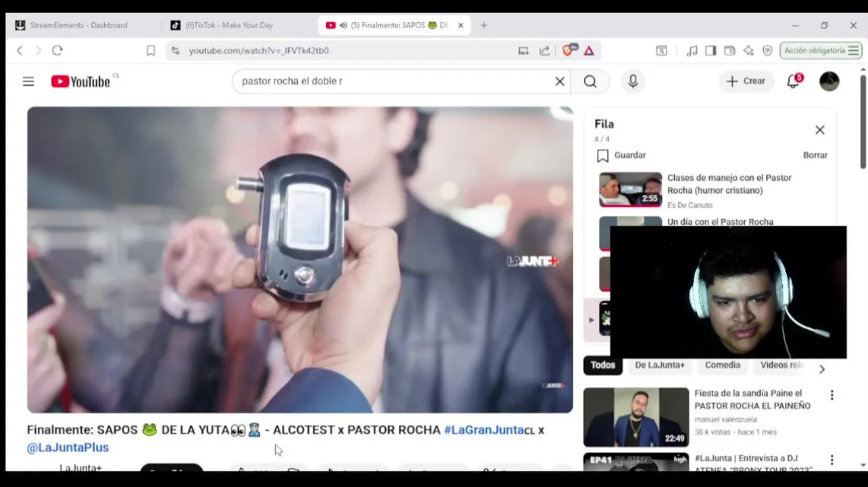Mute audio icon on YouTube tab

343,26
